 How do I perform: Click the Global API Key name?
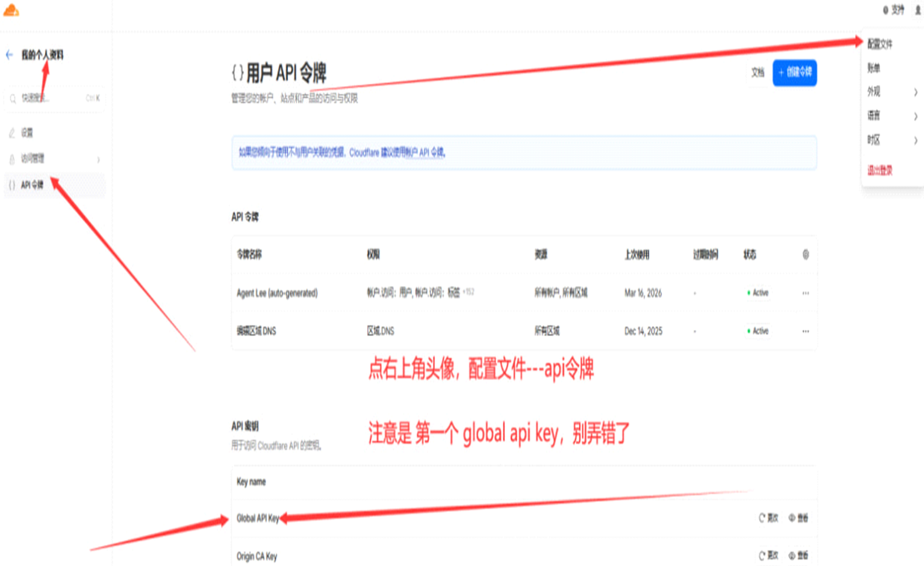coord(258,519)
